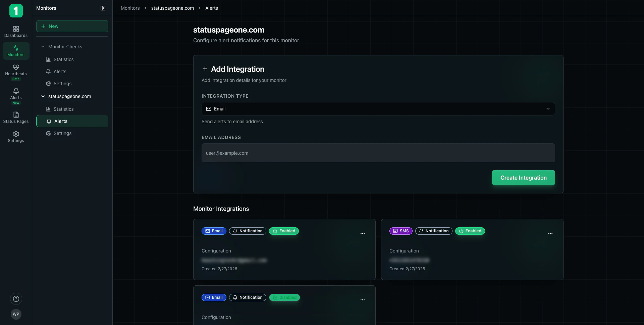Open the help question mark icon
The height and width of the screenshot is (325, 644).
pyautogui.click(x=16, y=299)
